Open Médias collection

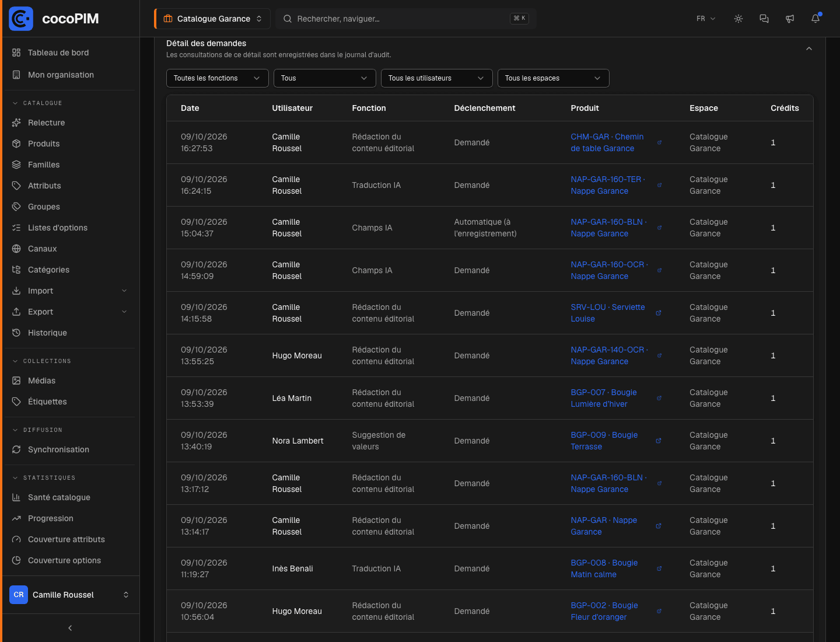[x=70, y=381]
